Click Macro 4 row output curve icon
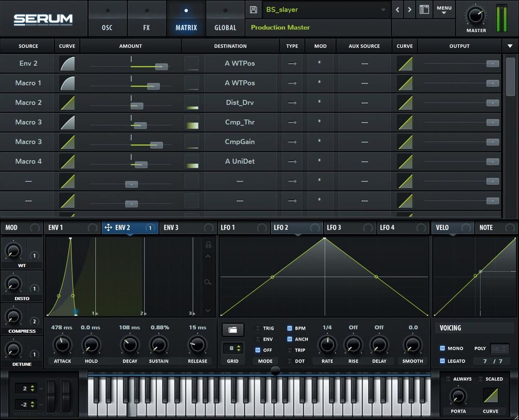 [x=405, y=161]
